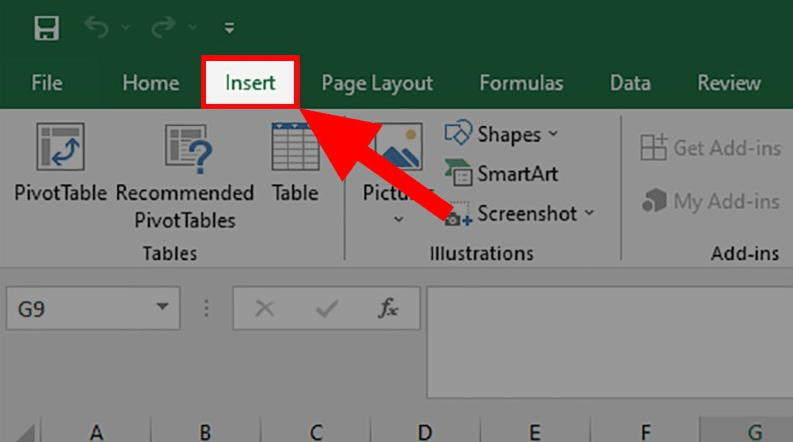Expand the Name Box dropdown arrow
The width and height of the screenshot is (793, 442).
click(160, 309)
